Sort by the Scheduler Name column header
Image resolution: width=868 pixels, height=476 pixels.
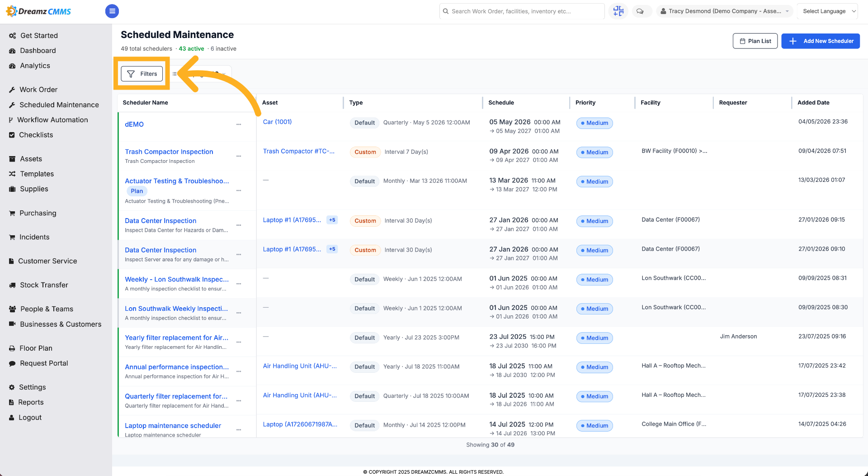click(145, 103)
